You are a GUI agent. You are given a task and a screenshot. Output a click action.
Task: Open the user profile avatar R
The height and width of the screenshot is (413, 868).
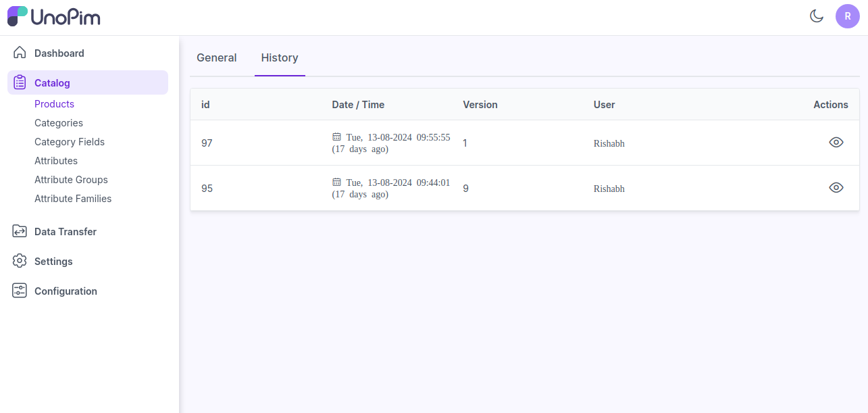pyautogui.click(x=847, y=16)
